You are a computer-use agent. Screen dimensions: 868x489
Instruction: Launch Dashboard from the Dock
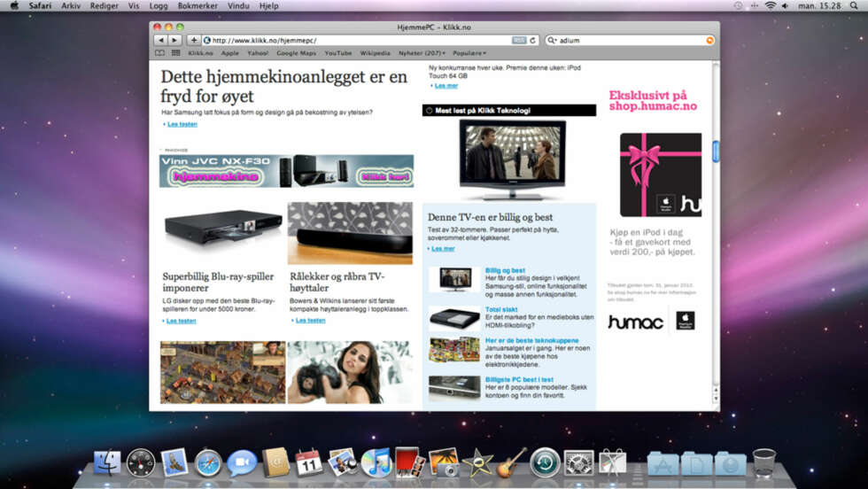141,463
